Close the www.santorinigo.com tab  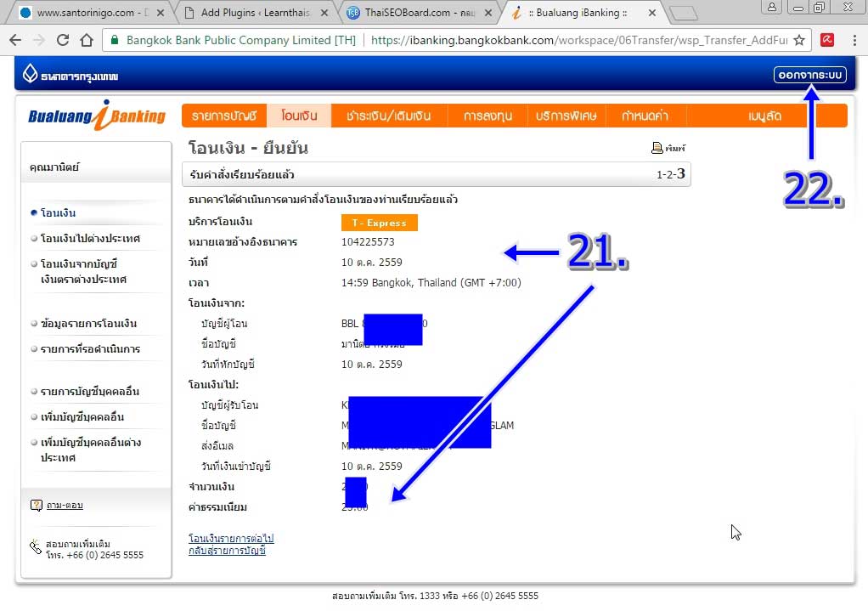(x=161, y=13)
